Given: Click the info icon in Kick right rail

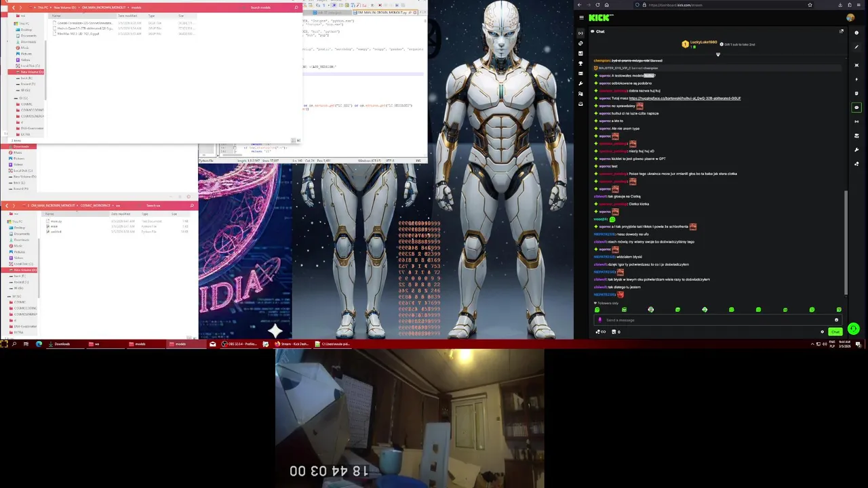Looking at the screenshot, I should tap(856, 32).
